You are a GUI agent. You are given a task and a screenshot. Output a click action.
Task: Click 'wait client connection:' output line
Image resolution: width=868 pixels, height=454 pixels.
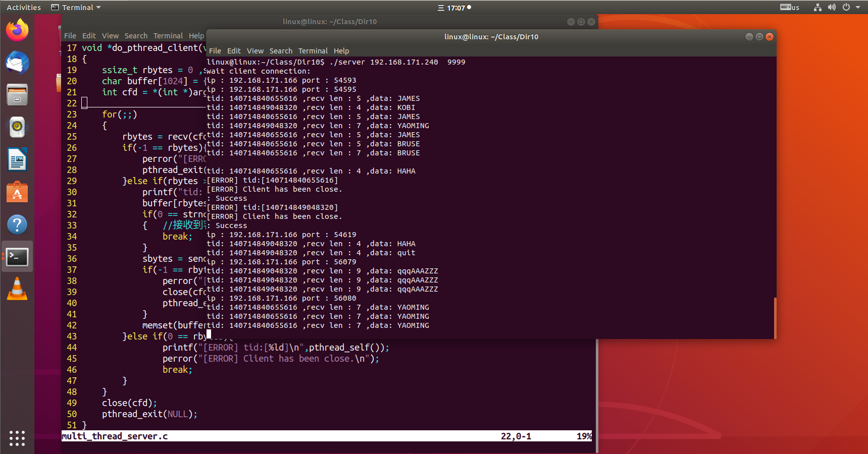tap(258, 71)
